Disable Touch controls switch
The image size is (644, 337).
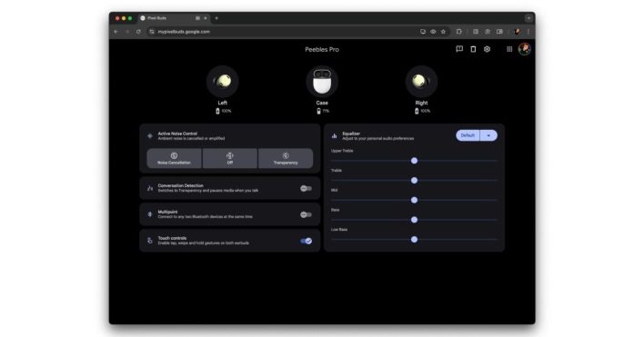pos(306,241)
